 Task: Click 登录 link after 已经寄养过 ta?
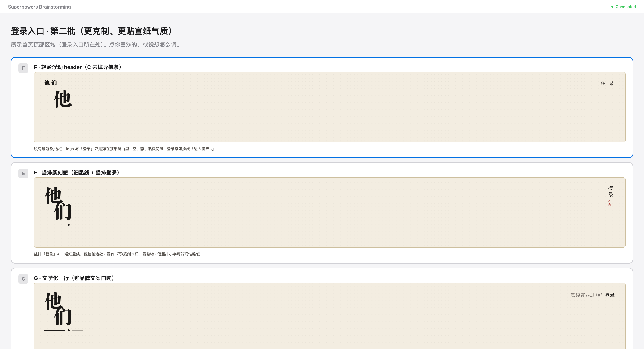(x=610, y=295)
